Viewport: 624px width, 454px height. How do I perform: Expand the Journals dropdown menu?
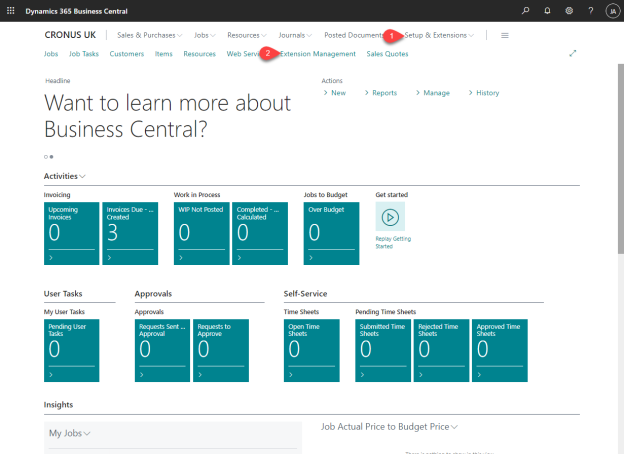(295, 35)
